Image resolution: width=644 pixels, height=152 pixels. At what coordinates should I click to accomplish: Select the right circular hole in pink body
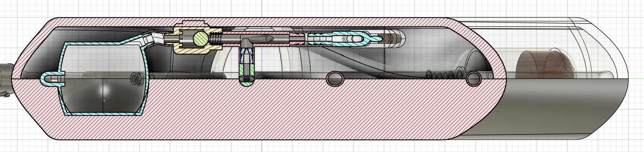(x=474, y=79)
